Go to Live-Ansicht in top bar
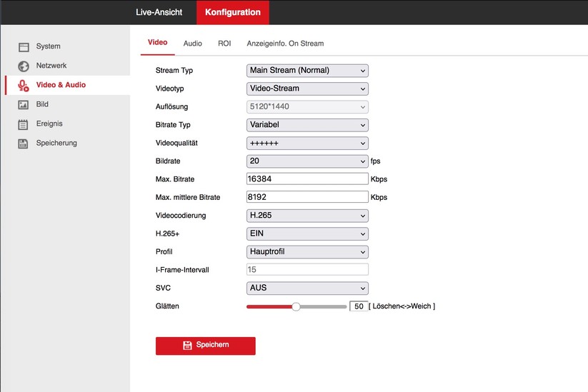The height and width of the screenshot is (392, 588). pos(159,13)
